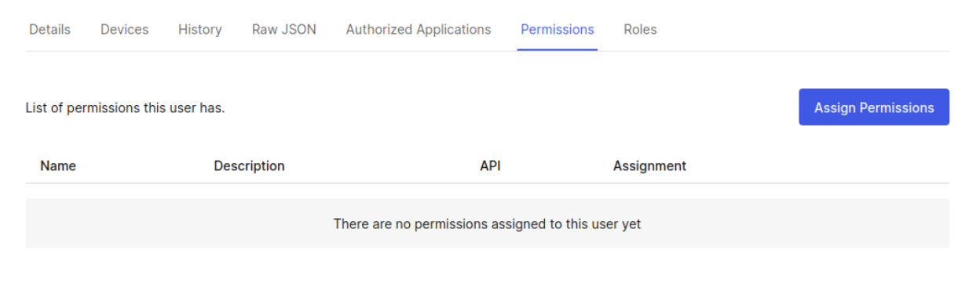Click the API column header

(490, 166)
